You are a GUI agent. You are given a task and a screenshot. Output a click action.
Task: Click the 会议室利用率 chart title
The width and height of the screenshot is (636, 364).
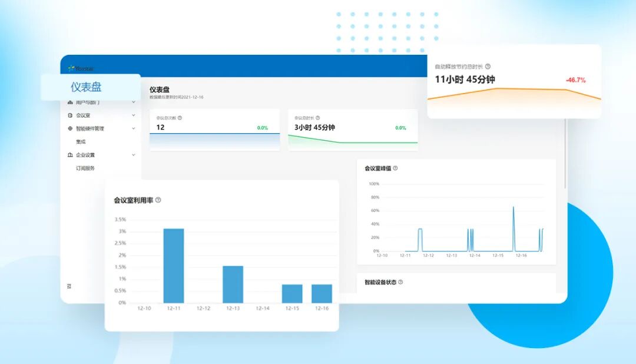pyautogui.click(x=134, y=200)
